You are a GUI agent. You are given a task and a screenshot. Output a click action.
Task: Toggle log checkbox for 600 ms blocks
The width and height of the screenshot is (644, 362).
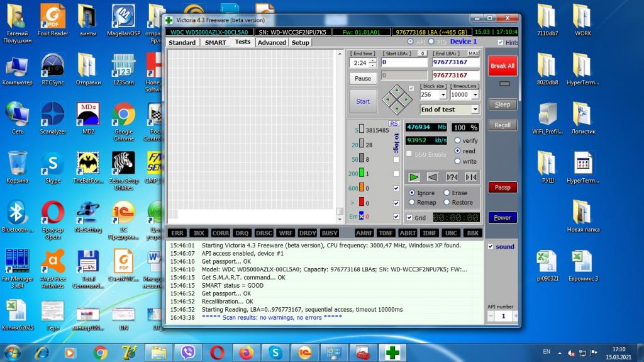(396, 188)
